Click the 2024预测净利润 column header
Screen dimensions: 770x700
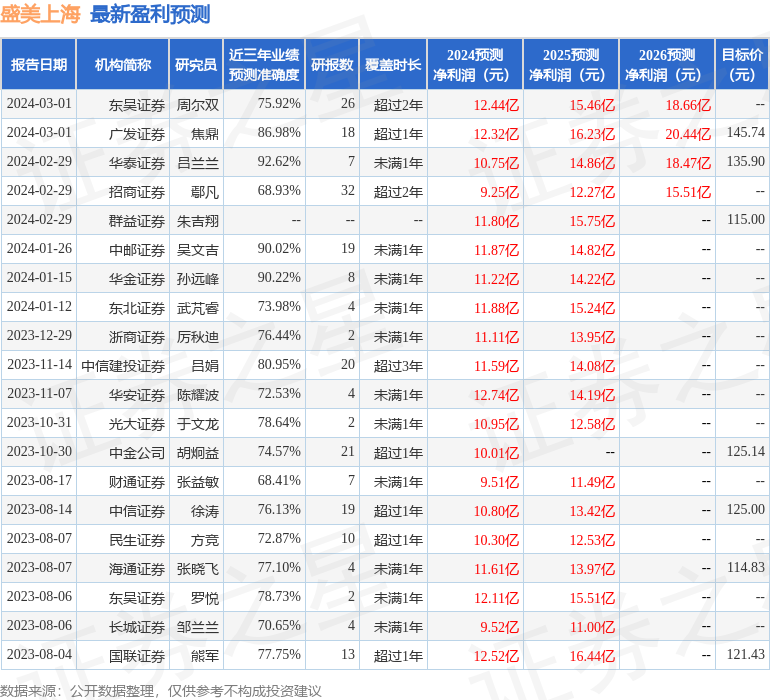[x=475, y=64]
